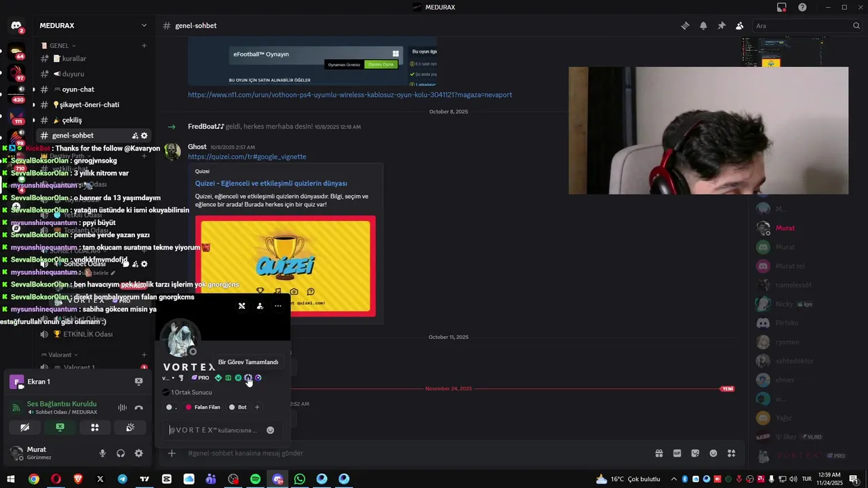Start an activity from voice panel
868x488 pixels.
pyautogui.click(x=95, y=427)
